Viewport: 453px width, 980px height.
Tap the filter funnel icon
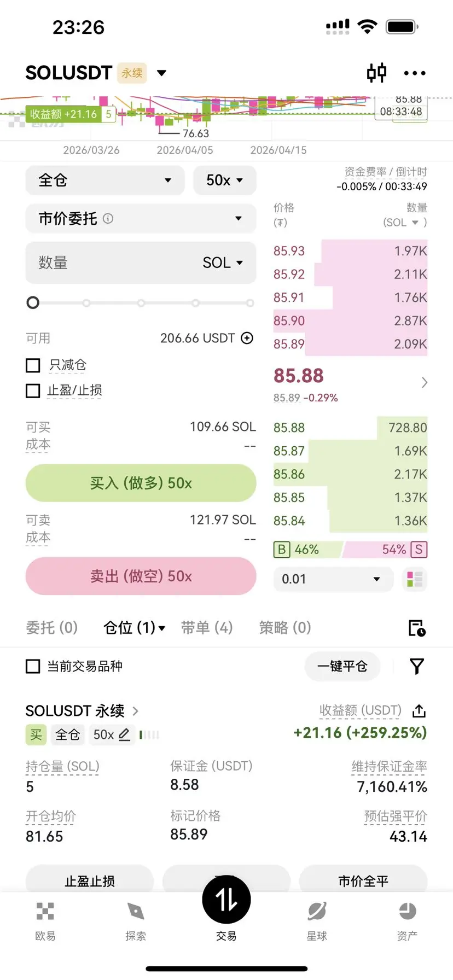pyautogui.click(x=417, y=666)
